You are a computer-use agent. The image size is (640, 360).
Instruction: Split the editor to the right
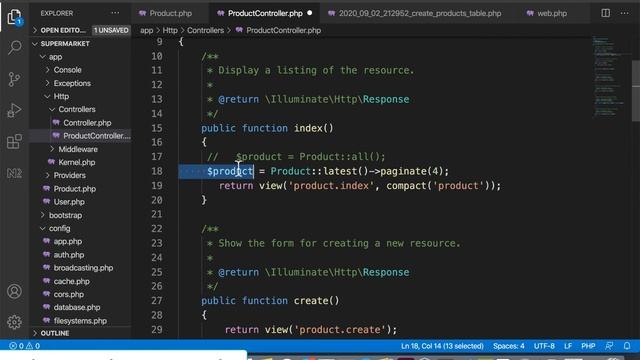(x=606, y=13)
